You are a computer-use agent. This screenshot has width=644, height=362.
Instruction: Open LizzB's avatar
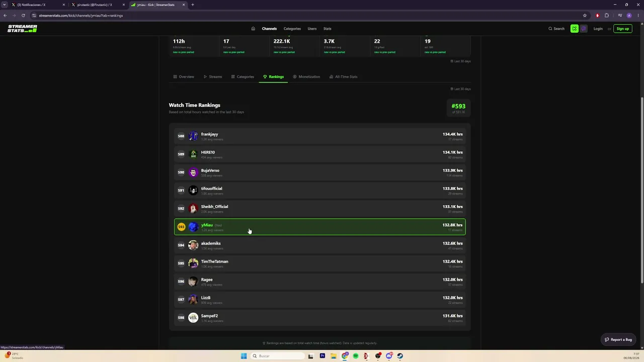pyautogui.click(x=193, y=299)
